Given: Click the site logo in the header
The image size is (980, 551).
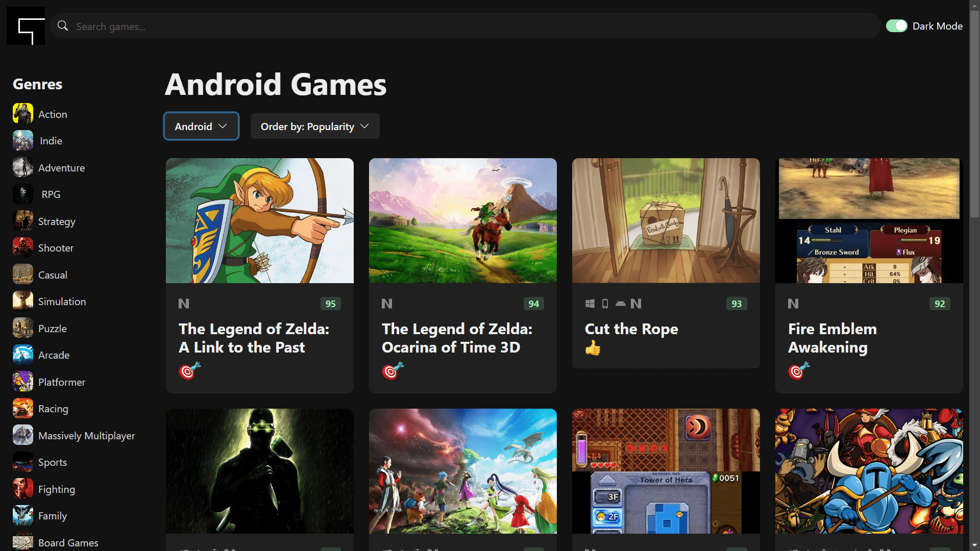Looking at the screenshot, I should [x=26, y=26].
